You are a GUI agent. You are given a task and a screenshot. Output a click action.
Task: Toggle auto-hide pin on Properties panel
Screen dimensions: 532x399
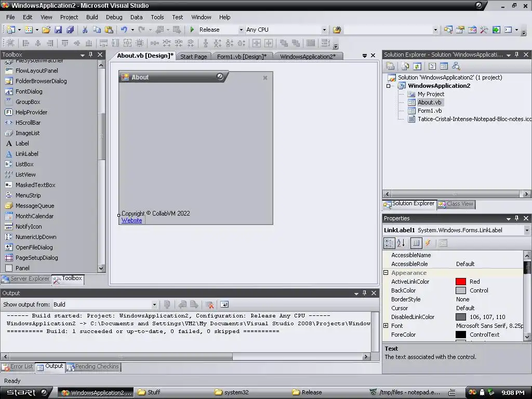point(517,218)
